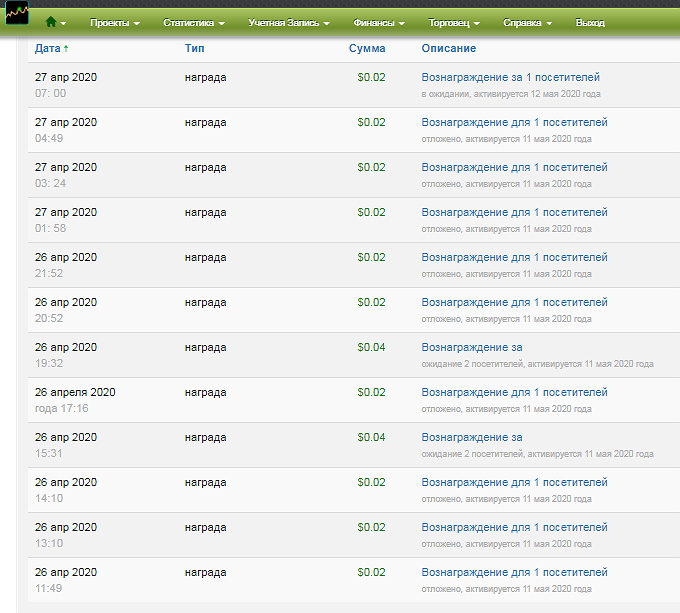Click the time 20:52

(49, 318)
